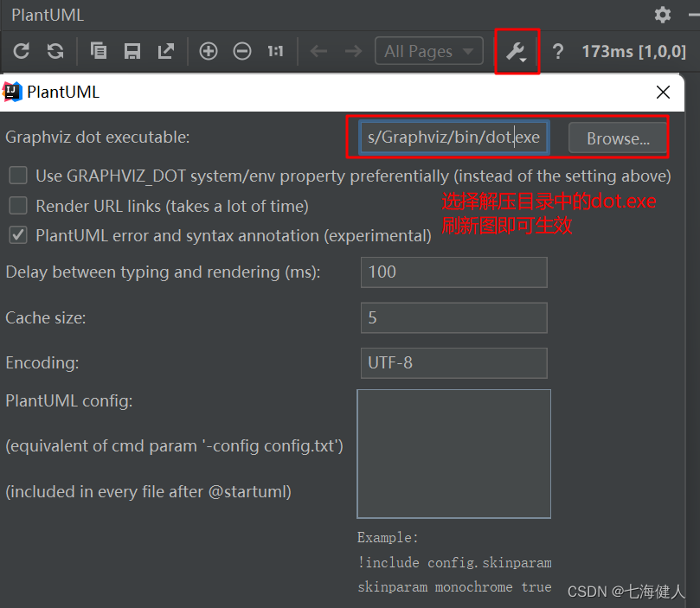
Task: Reload all diagrams with second refresh icon
Action: coord(54,51)
